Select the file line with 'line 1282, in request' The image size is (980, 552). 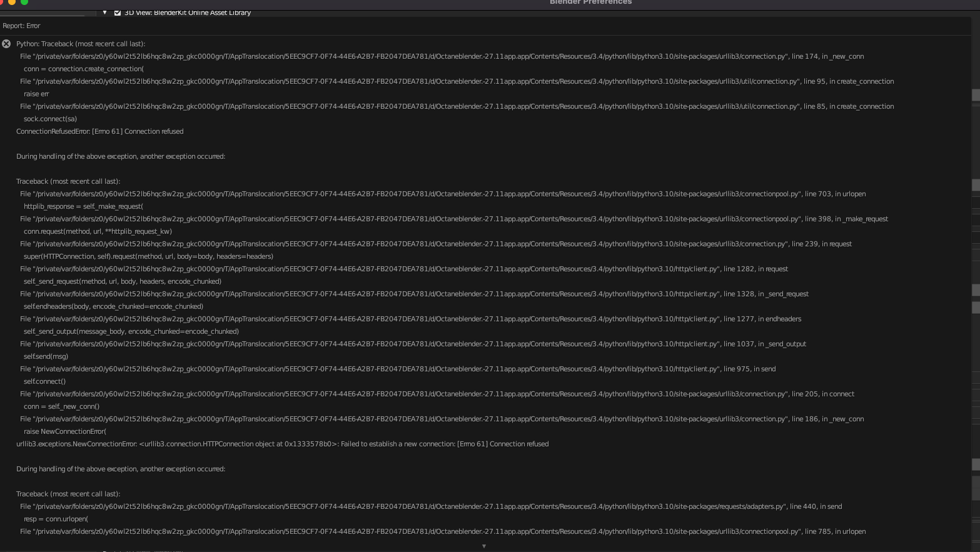pos(404,269)
